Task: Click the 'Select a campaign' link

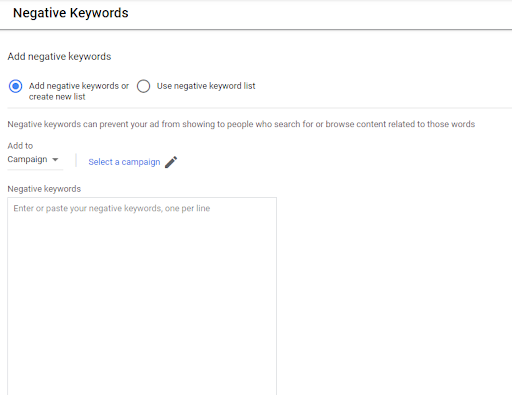Action: 124,162
